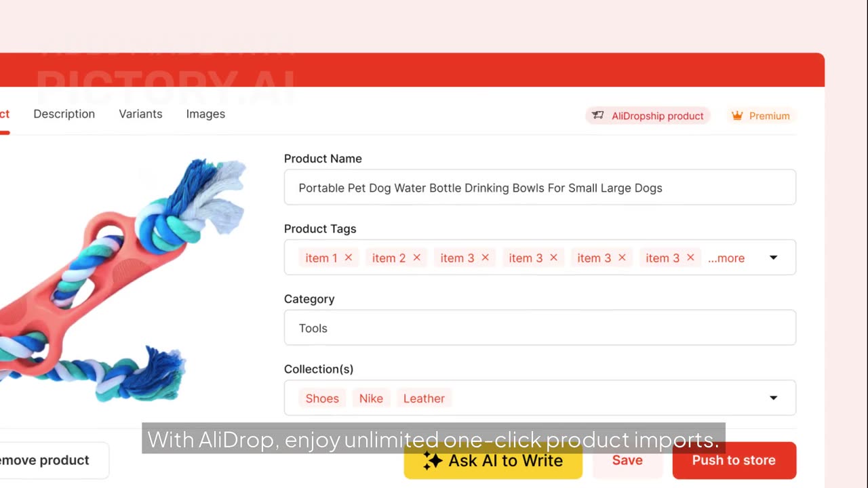Viewport: 868px width, 488px height.
Task: Delete the last item 3 tag before ...more
Action: tap(690, 258)
